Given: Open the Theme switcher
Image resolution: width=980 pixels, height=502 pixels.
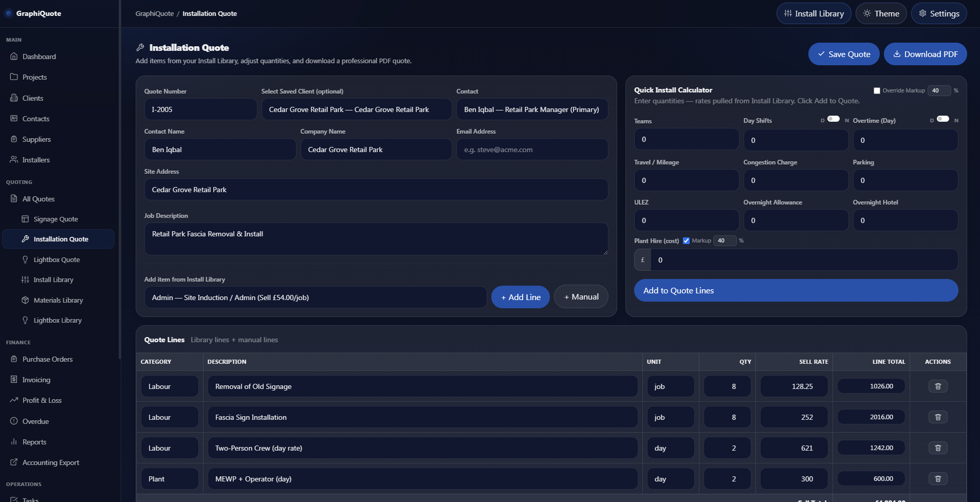Looking at the screenshot, I should [x=881, y=13].
